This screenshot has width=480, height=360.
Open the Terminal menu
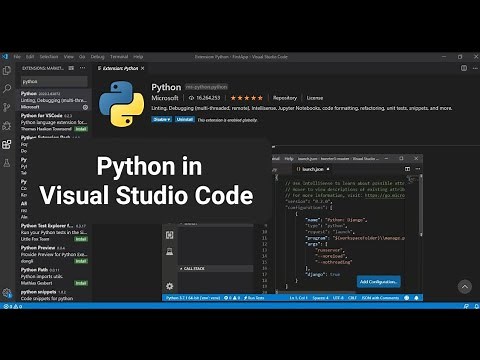point(119,57)
